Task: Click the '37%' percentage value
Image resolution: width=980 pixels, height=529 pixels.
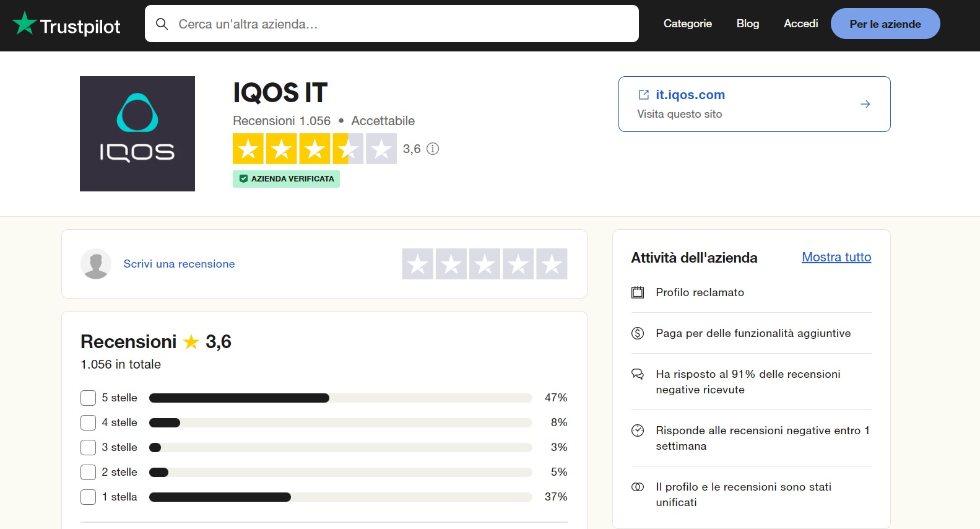Action: [556, 497]
